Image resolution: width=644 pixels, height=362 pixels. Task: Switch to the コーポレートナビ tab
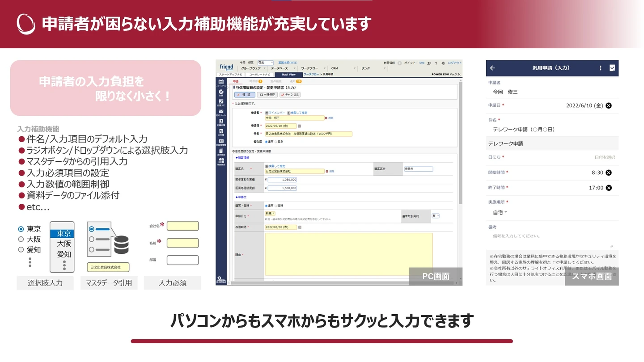coord(259,75)
